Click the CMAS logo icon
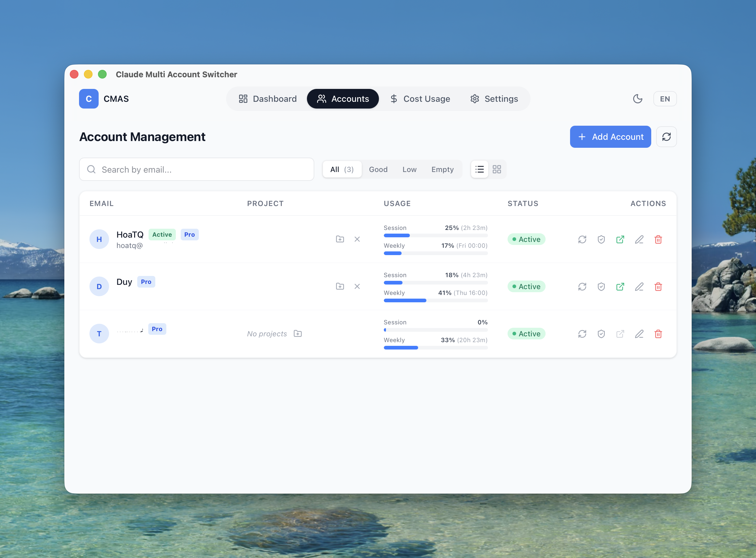This screenshot has height=558, width=756. [x=89, y=99]
